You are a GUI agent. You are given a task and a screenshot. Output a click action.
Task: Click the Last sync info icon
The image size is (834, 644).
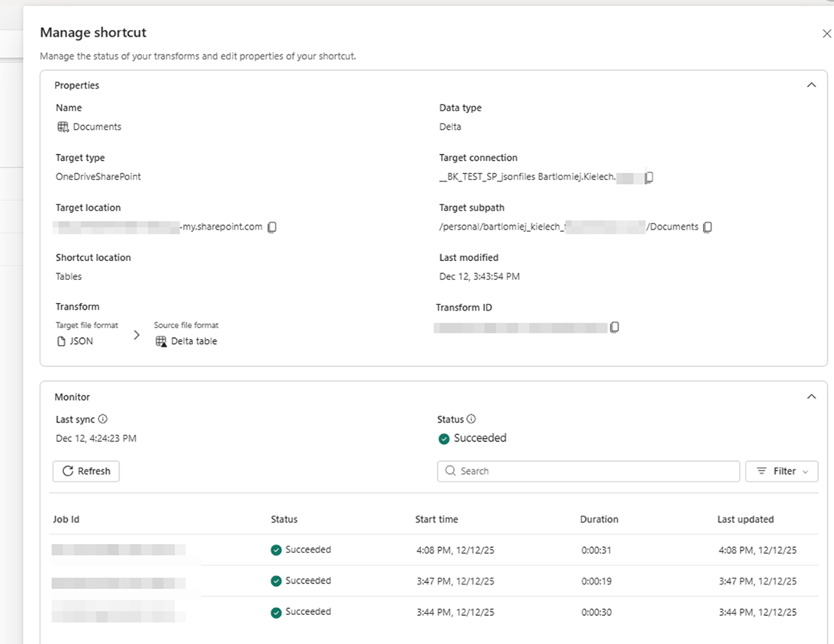(103, 419)
